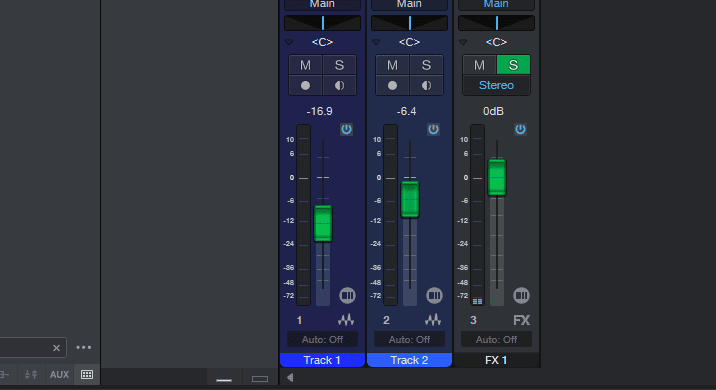Viewport: 716px width, 390px height.
Task: Click the Track 2 pan control
Action: click(x=409, y=23)
